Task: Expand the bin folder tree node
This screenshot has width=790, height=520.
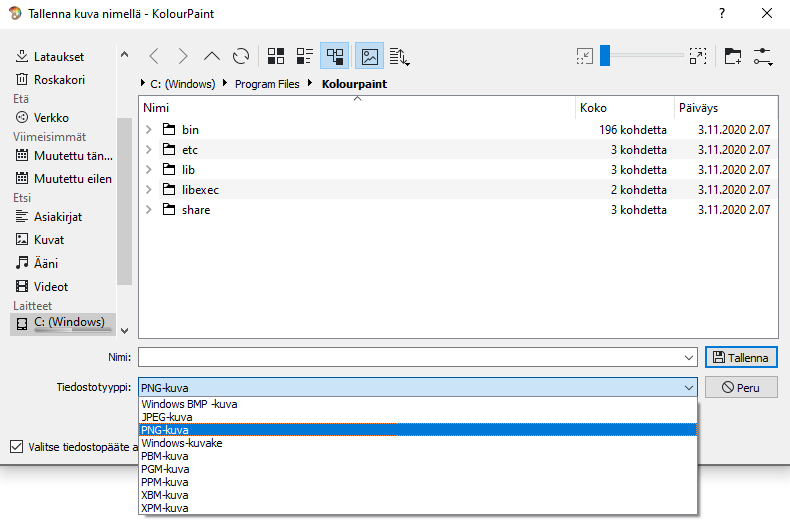Action: pyautogui.click(x=149, y=130)
